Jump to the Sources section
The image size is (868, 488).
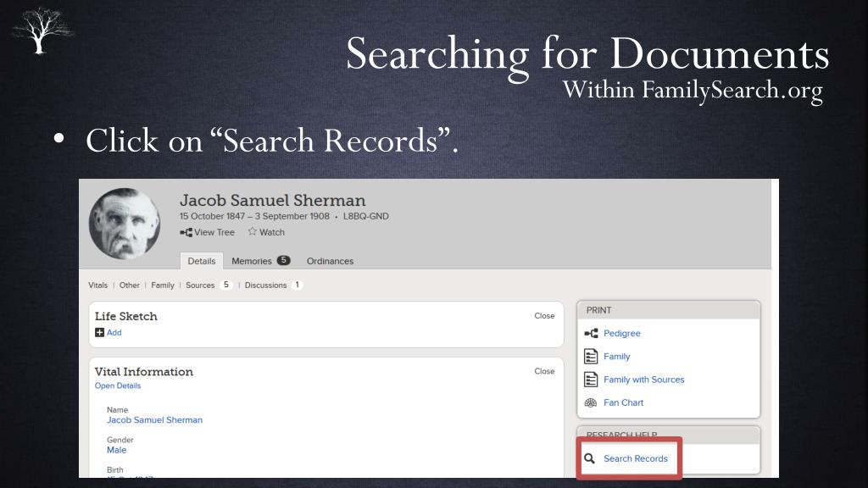200,285
